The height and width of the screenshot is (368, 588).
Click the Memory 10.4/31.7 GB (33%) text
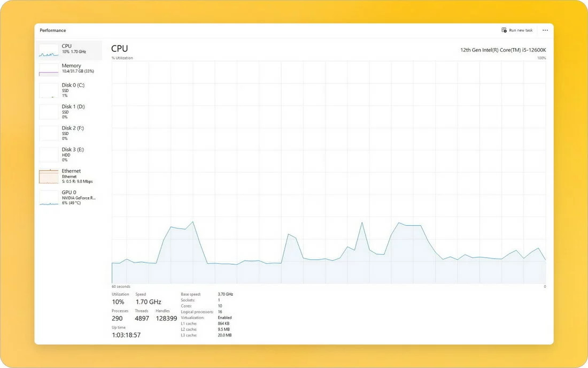[x=78, y=71]
